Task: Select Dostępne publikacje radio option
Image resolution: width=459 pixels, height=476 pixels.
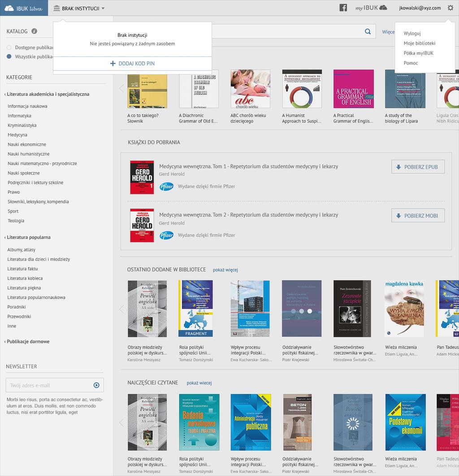Action: [x=9, y=48]
